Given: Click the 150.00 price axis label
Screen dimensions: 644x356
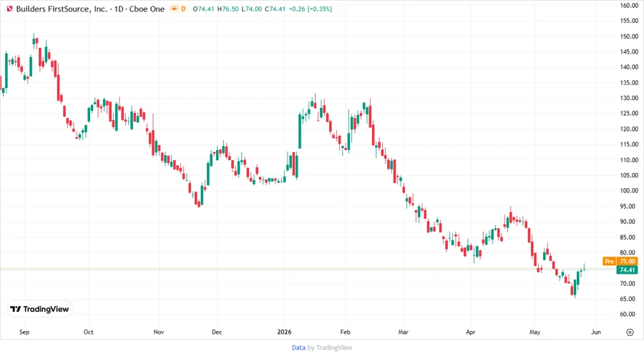Looking at the screenshot, I should 629,36.
